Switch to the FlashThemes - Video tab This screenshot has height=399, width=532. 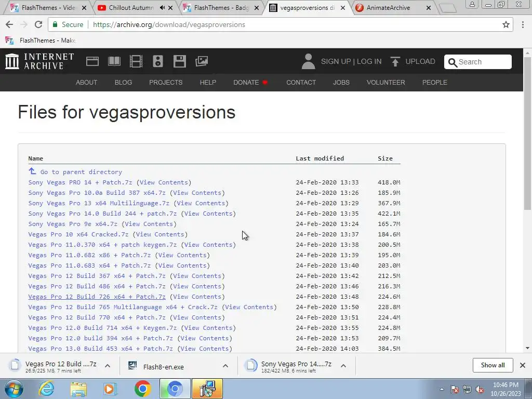click(x=47, y=7)
